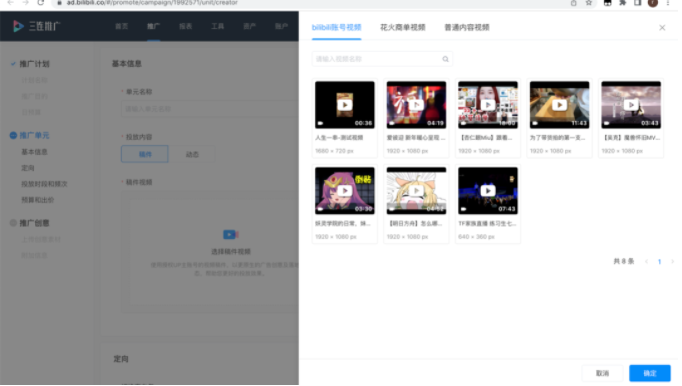The width and height of the screenshot is (682, 386).
Task: Play the 明日方舟 video preview
Action: tap(416, 191)
